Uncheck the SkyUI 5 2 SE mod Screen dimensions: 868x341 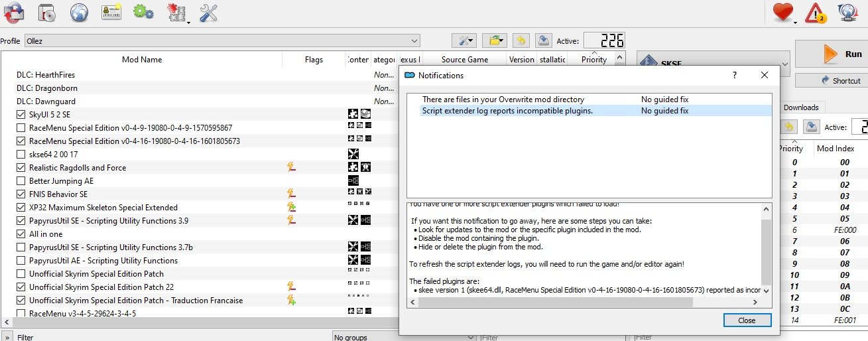click(x=21, y=115)
